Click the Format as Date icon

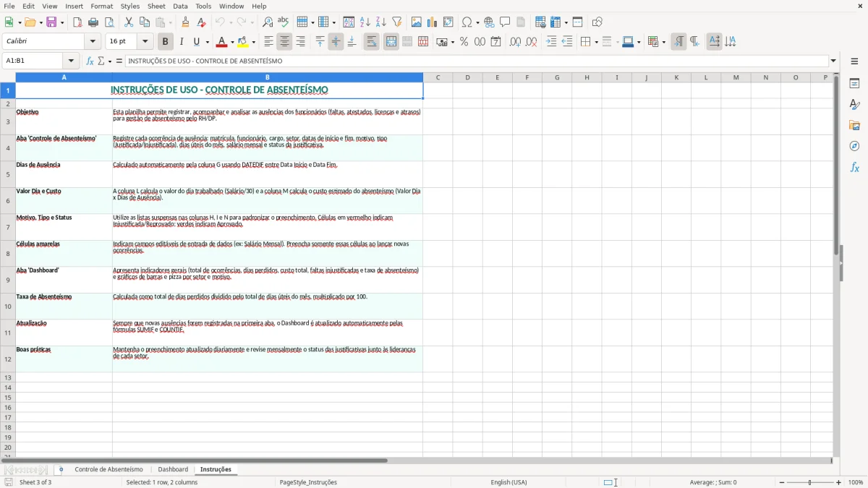click(495, 42)
